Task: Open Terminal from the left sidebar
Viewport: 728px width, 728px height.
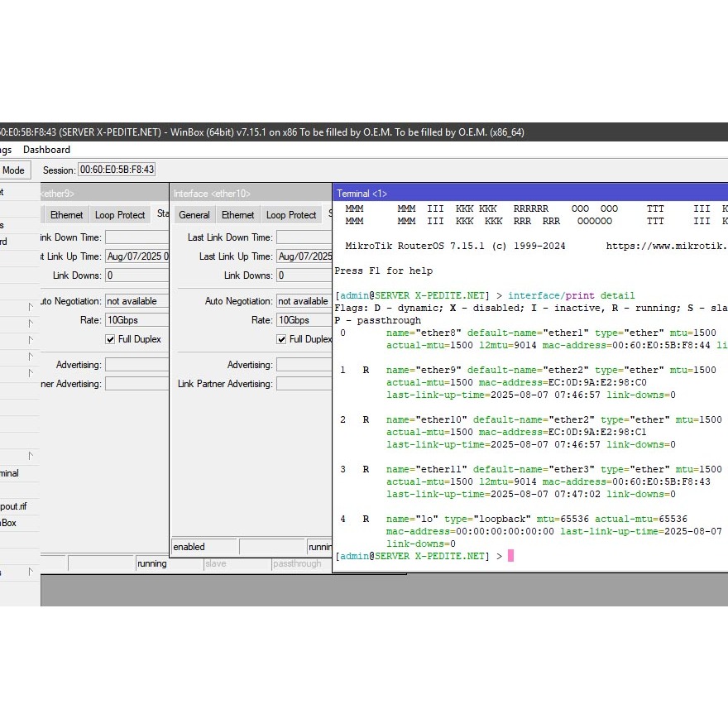Action: 10,473
